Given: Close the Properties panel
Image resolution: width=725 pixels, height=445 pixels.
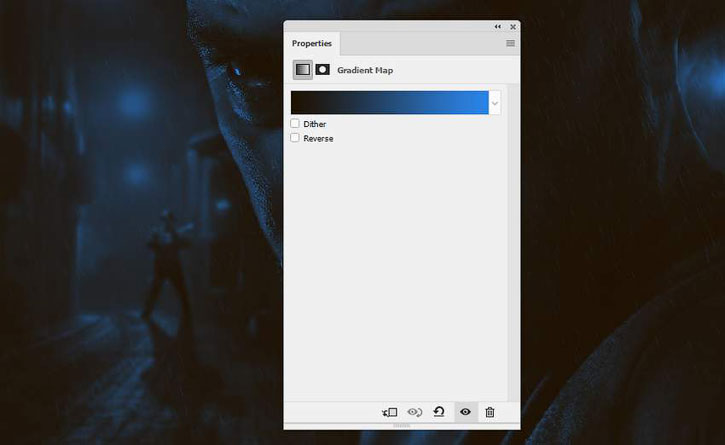Looking at the screenshot, I should (513, 27).
